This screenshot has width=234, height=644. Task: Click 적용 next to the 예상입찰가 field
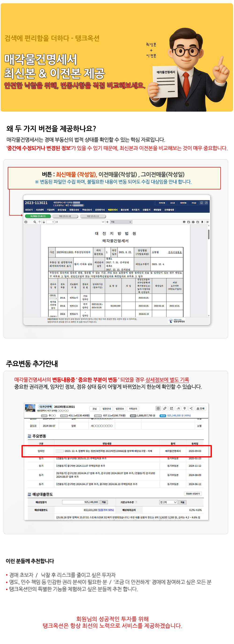[104, 502]
